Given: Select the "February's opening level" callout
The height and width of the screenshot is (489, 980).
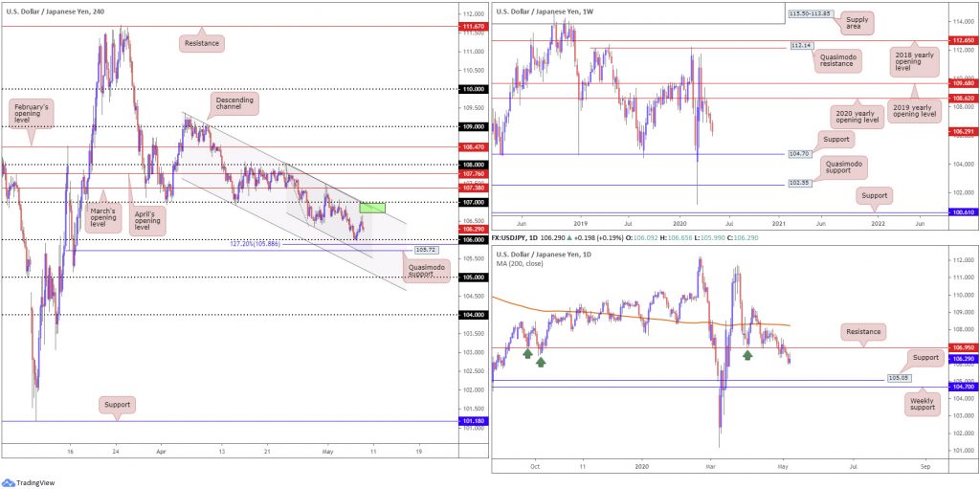Looking at the screenshot, I should (x=32, y=116).
